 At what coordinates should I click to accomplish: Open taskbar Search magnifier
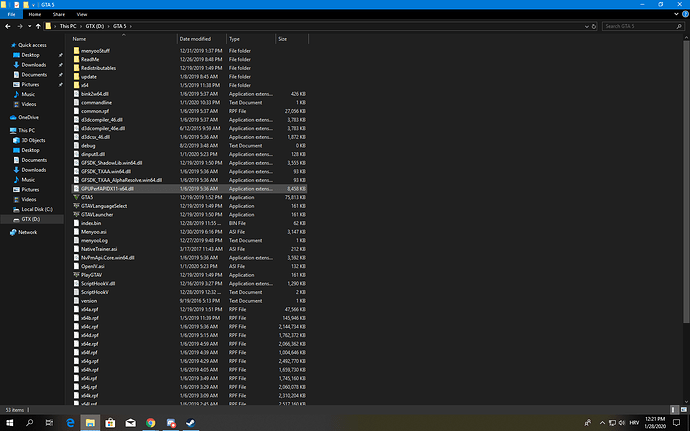point(29,423)
